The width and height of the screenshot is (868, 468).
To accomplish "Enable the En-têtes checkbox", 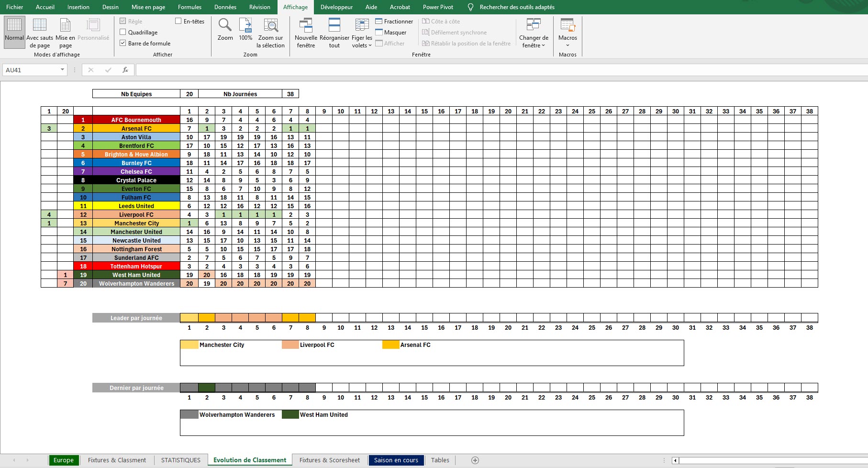I will coord(178,22).
